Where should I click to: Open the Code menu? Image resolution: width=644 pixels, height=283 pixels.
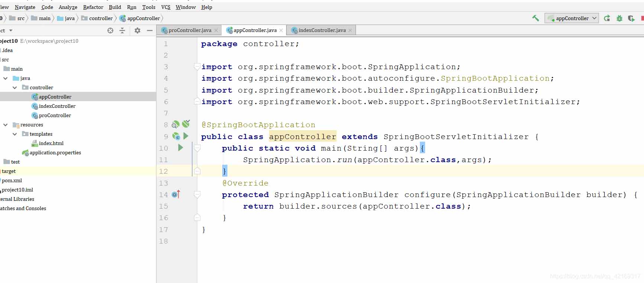[47, 7]
